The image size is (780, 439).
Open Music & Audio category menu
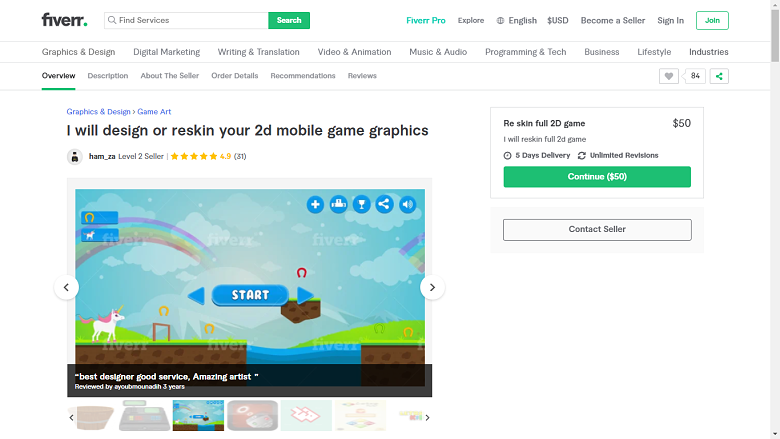point(438,52)
